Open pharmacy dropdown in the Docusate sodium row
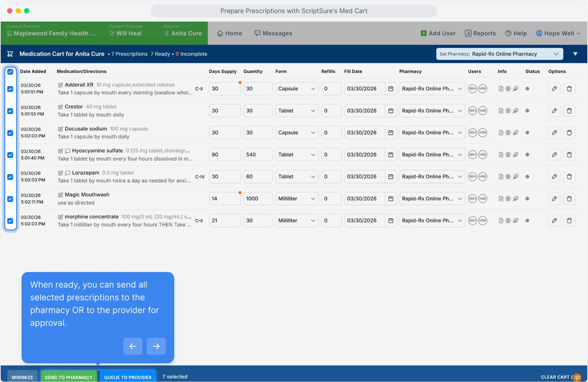588x382 pixels. tap(432, 133)
